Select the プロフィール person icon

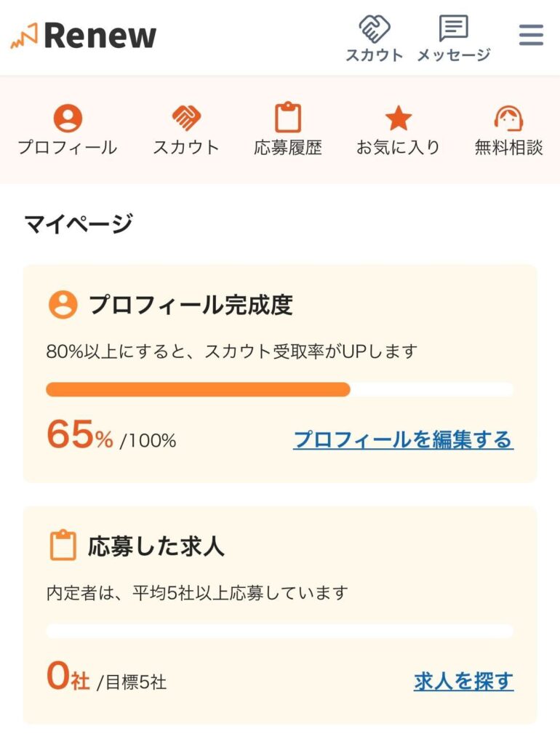(x=68, y=118)
